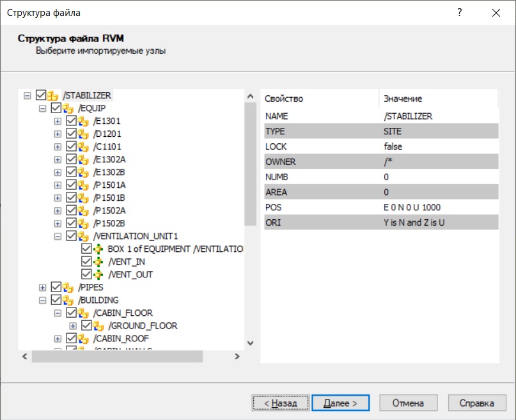Image resolution: width=516 pixels, height=420 pixels.
Task: Click the BOX 1 of EQUIPMENT primitive icon
Action: click(x=98, y=249)
